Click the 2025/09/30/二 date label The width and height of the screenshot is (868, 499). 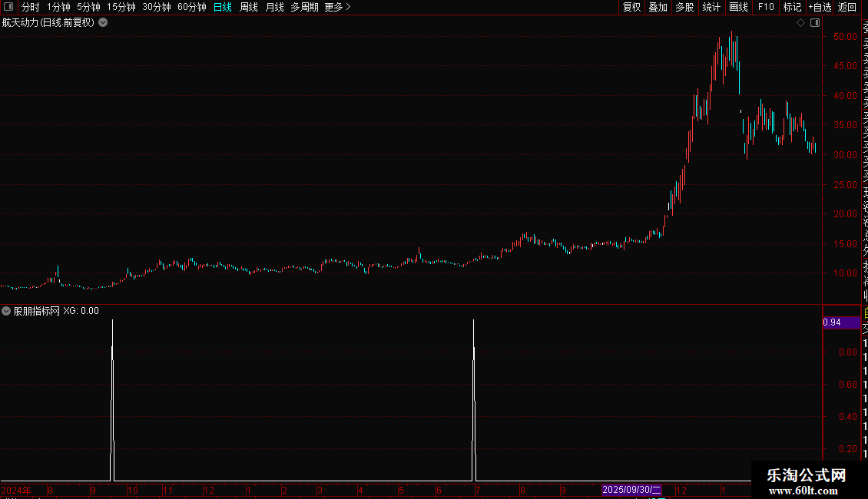pyautogui.click(x=631, y=490)
